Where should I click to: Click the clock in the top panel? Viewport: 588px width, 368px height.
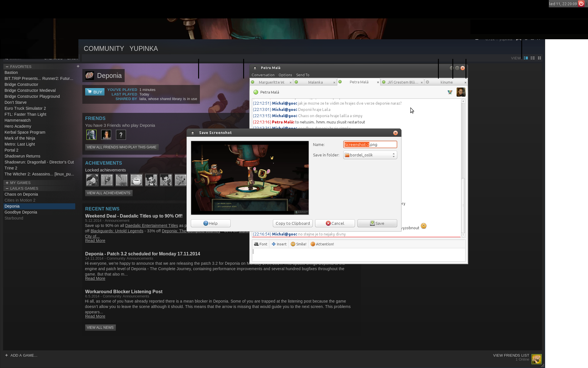coord(563,4)
